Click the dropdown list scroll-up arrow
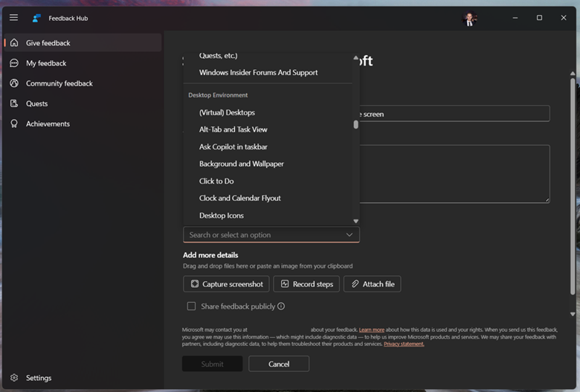This screenshot has width=580, height=392. (x=356, y=58)
